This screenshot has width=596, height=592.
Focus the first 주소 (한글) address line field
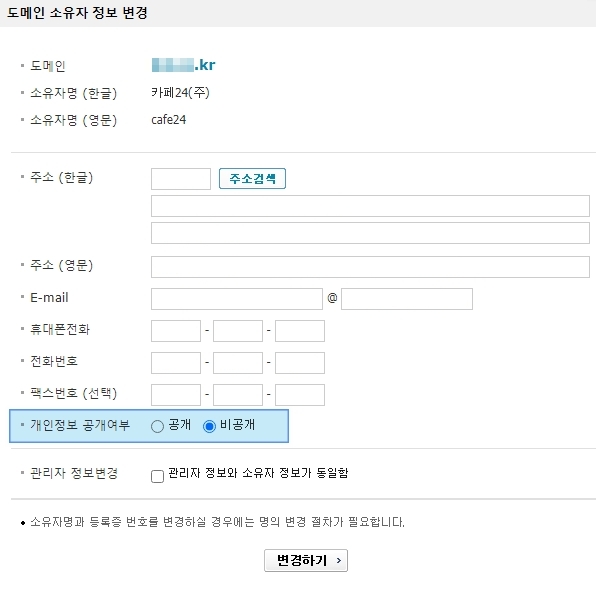coord(370,206)
